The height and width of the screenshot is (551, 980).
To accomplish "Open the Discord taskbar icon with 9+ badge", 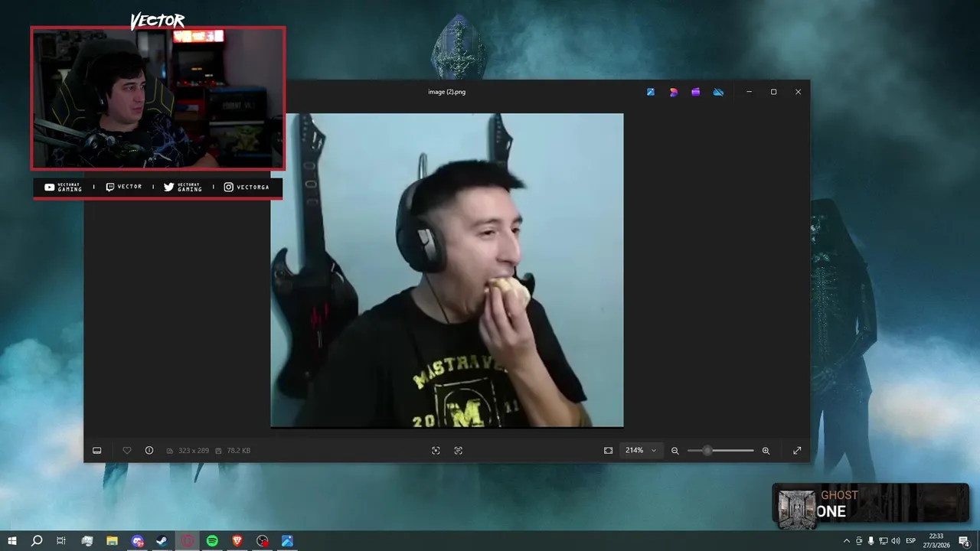I will [x=138, y=541].
